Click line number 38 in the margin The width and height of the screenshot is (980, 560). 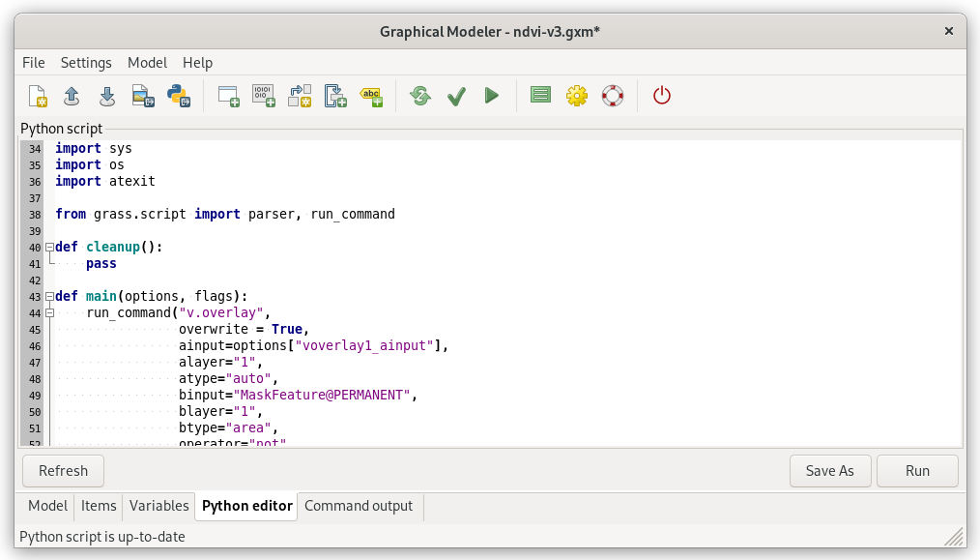[35, 215]
